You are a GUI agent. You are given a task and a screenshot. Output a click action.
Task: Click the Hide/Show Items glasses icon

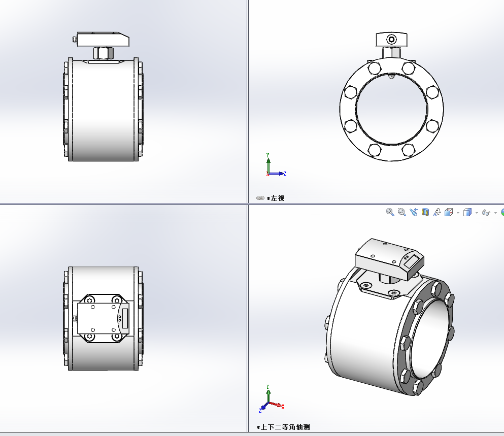coord(486,213)
